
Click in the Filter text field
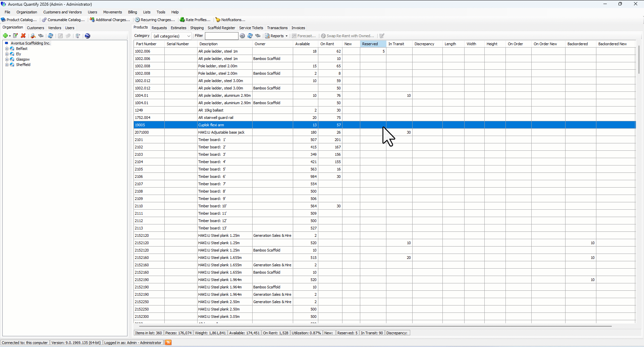221,36
